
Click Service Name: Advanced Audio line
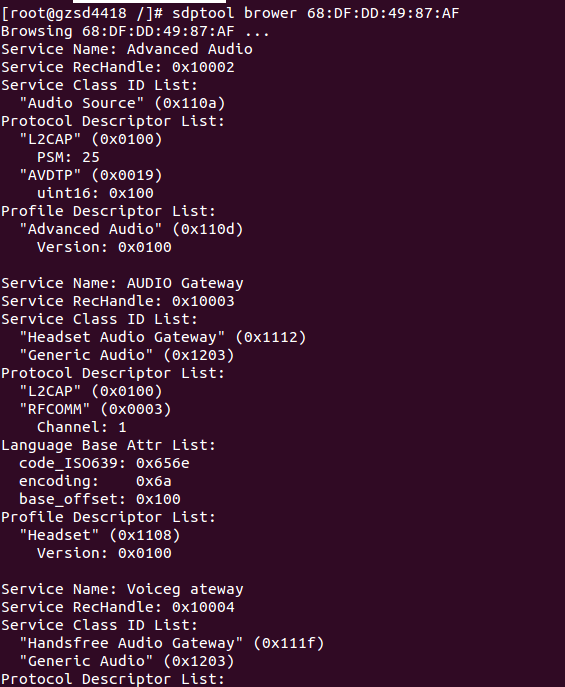point(127,49)
